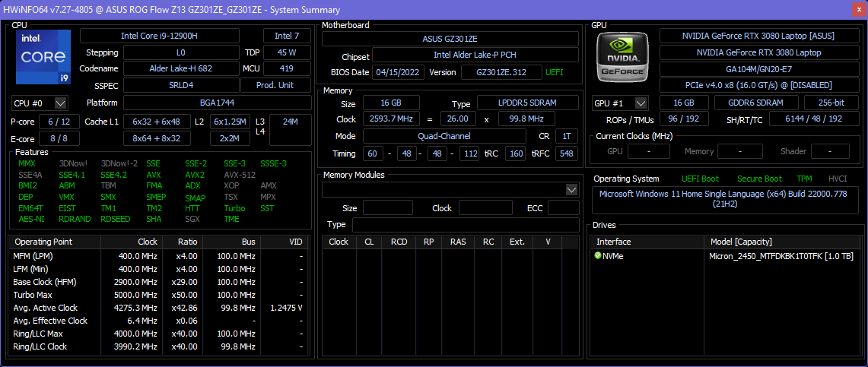Click the RAS column header
This screenshot has width=868, height=367.
[x=458, y=242]
